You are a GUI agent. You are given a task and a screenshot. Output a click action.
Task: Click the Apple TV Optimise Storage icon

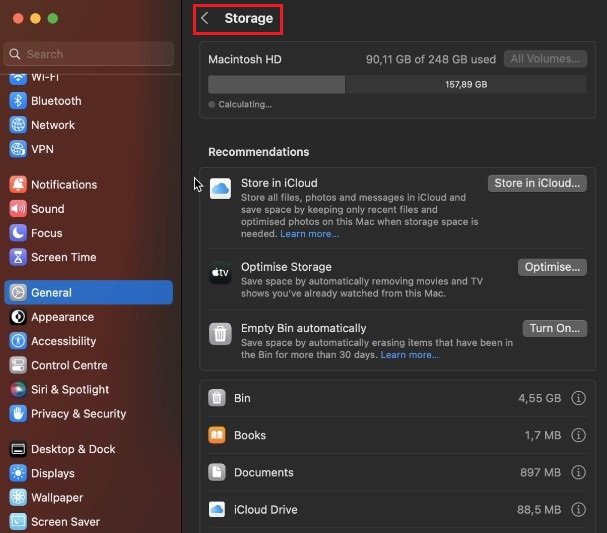(x=220, y=272)
